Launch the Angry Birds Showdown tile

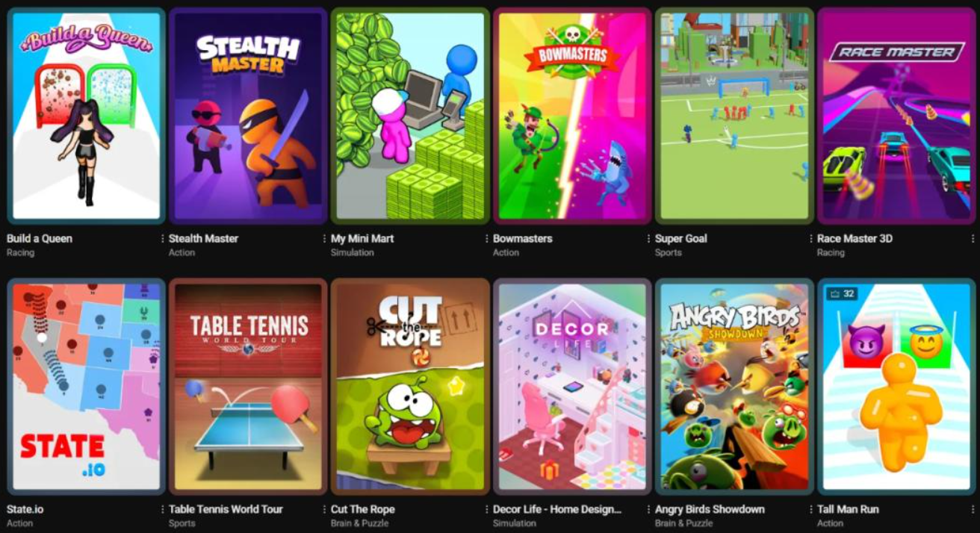[x=734, y=387]
